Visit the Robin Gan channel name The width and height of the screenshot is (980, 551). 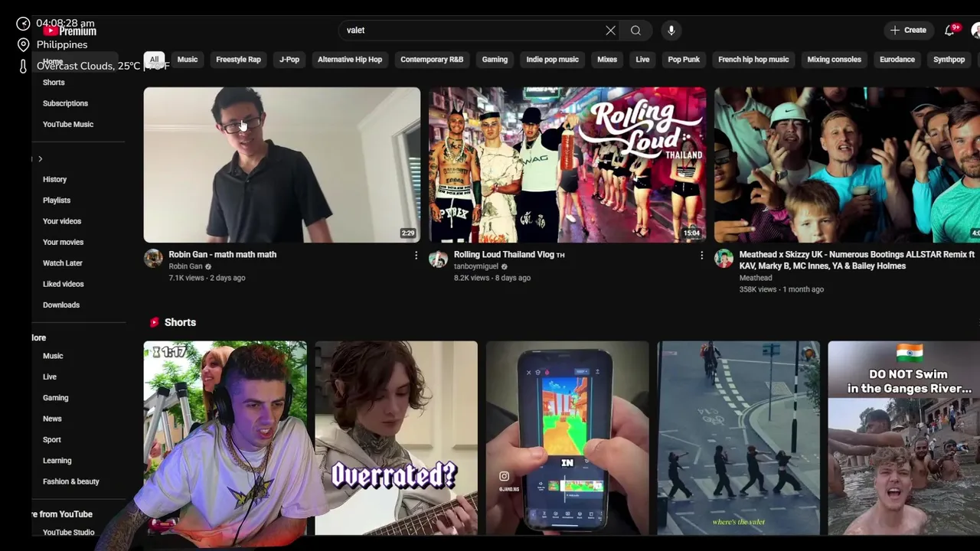pyautogui.click(x=185, y=266)
